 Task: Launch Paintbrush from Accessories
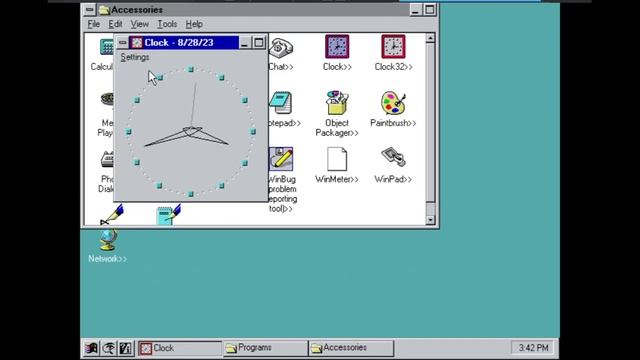(x=393, y=103)
